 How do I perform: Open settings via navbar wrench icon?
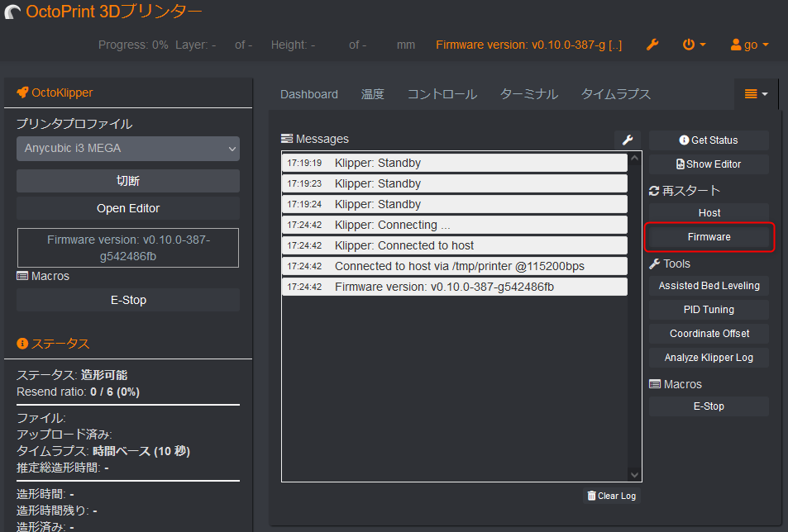pyautogui.click(x=652, y=45)
